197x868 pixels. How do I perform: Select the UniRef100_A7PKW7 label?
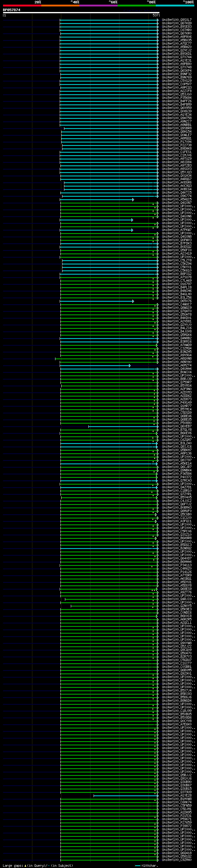[x=177, y=230]
